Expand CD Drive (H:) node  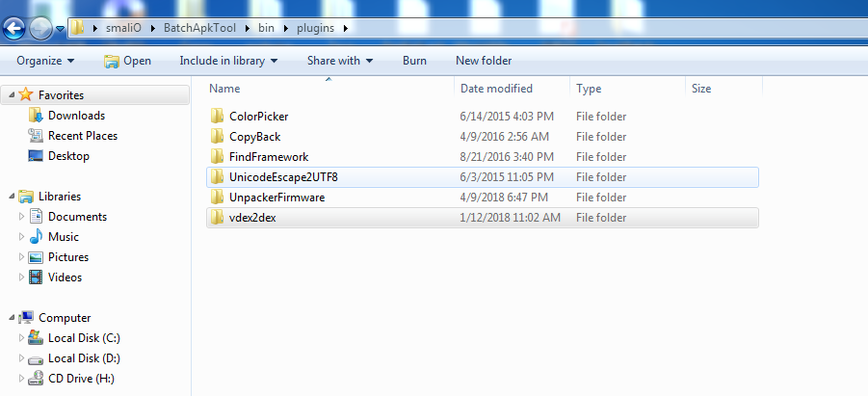(x=22, y=379)
